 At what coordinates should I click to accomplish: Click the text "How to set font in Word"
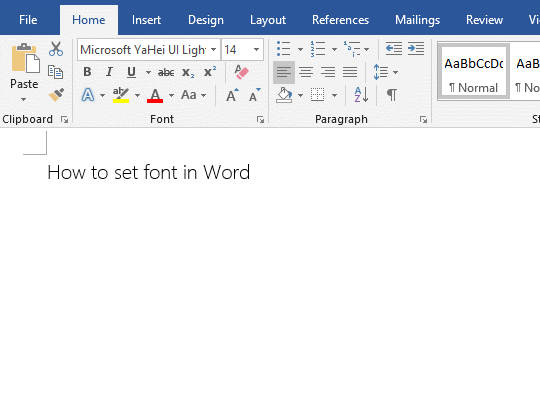point(148,172)
